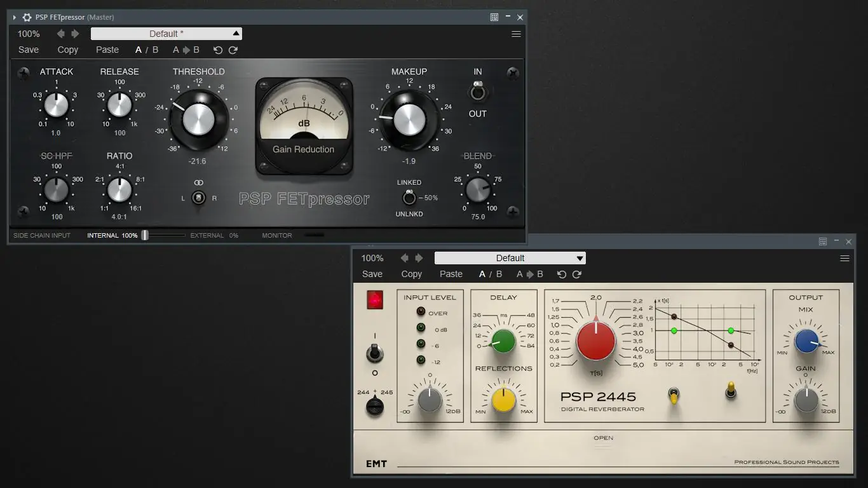Image resolution: width=868 pixels, height=488 pixels.
Task: Click Paste in the FETpressor toolbar
Action: pyautogui.click(x=107, y=50)
